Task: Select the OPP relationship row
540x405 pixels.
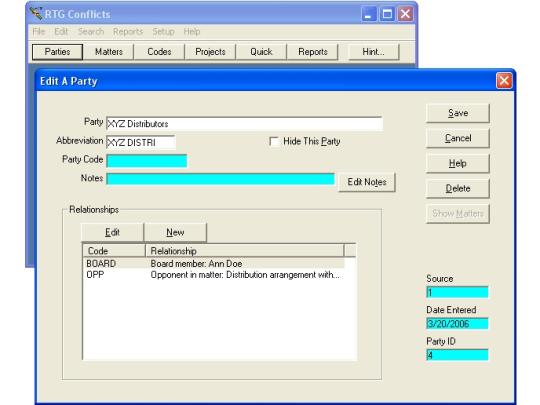Action: point(214,275)
